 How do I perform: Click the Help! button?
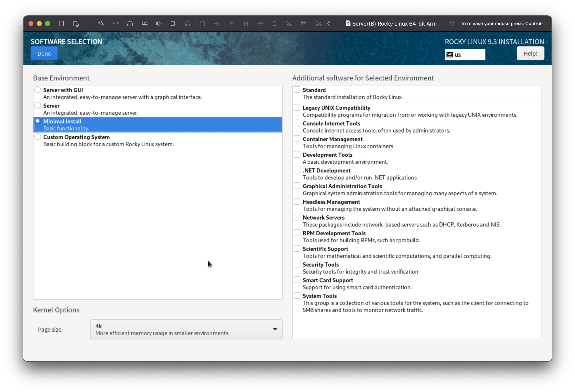click(530, 53)
